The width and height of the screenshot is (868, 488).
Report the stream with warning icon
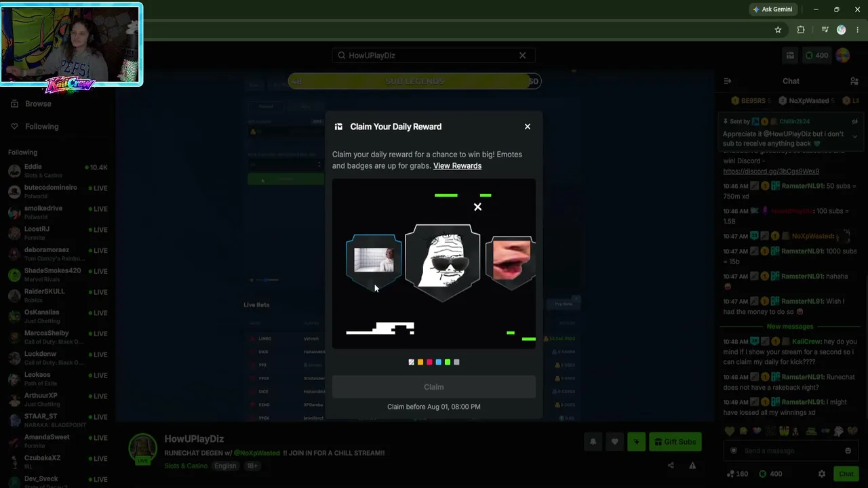tap(692, 466)
